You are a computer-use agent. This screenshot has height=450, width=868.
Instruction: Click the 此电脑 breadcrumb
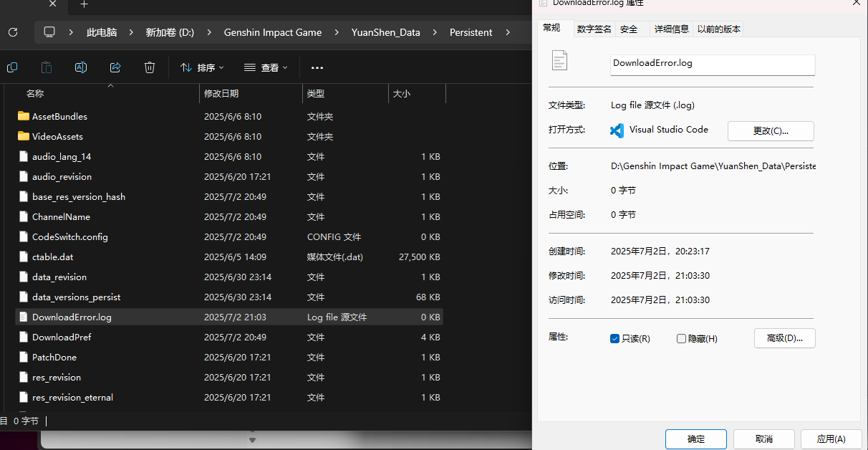(102, 32)
